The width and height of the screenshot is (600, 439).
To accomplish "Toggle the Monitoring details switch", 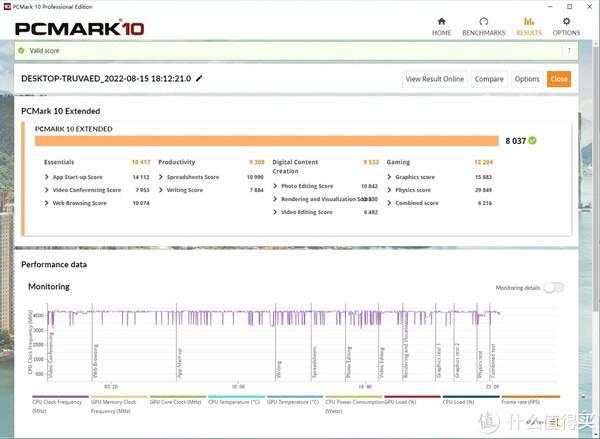I will tap(554, 287).
